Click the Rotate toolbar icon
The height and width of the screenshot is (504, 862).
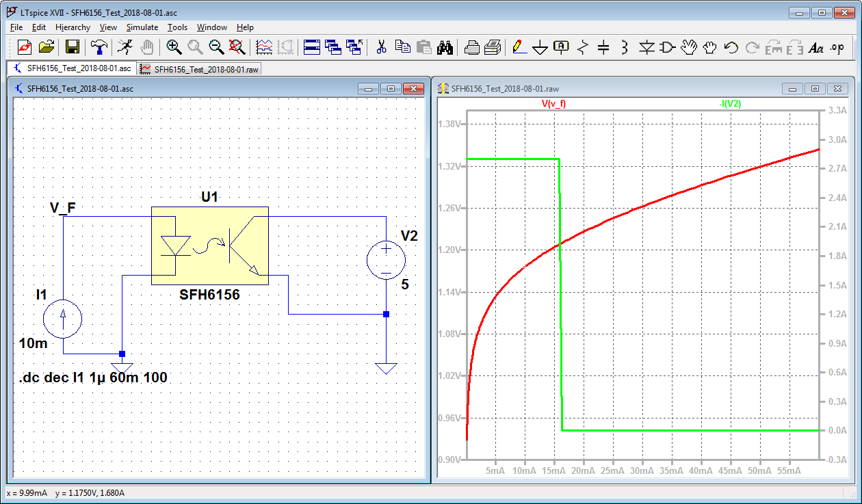pyautogui.click(x=773, y=47)
